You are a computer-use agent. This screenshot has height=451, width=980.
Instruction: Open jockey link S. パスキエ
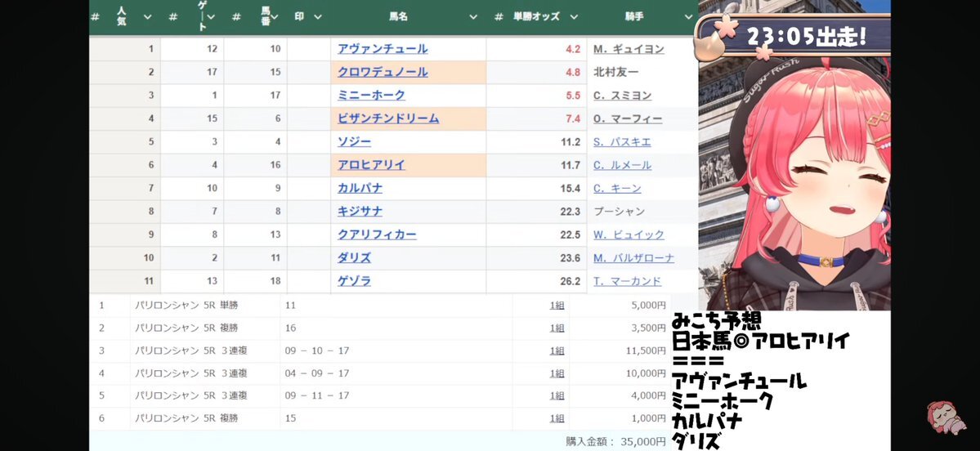click(x=623, y=142)
